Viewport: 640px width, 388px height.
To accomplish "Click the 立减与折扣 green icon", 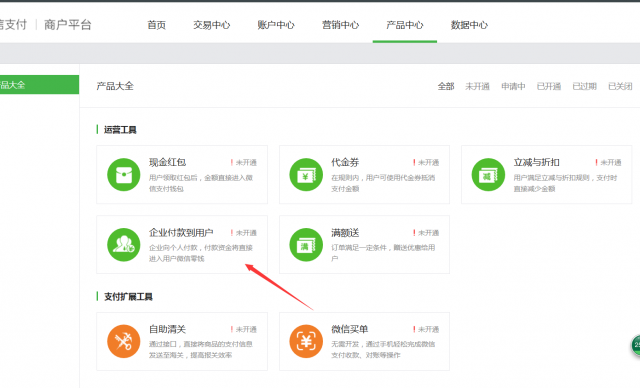I will pyautogui.click(x=488, y=175).
